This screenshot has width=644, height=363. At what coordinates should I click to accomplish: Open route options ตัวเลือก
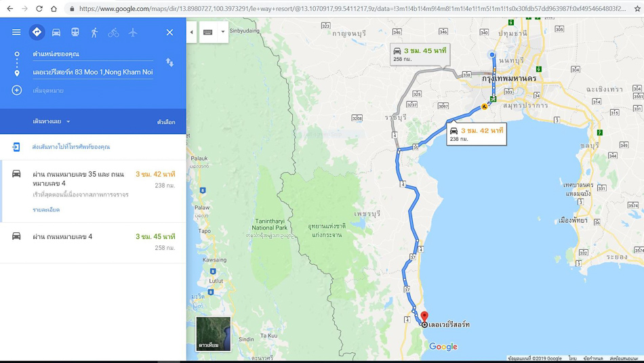tap(166, 122)
